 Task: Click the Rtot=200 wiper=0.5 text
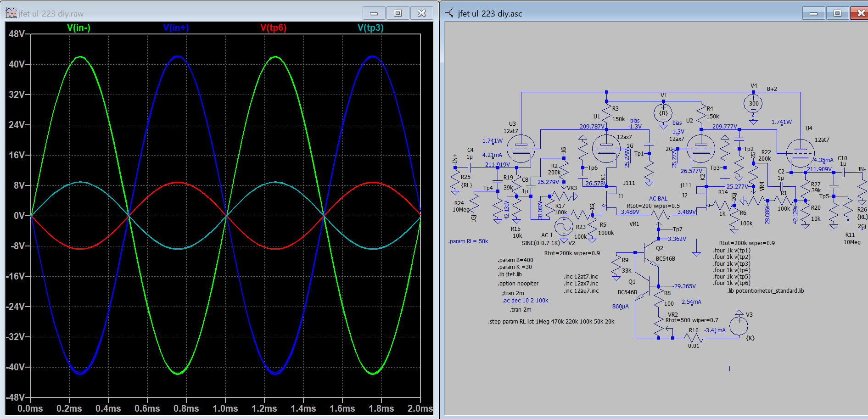click(x=654, y=206)
